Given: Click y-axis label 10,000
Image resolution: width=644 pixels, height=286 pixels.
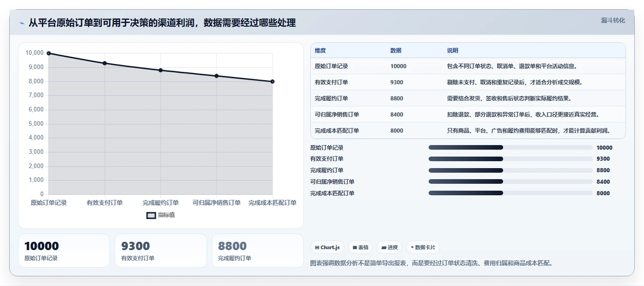Looking at the screenshot, I should pos(35,53).
